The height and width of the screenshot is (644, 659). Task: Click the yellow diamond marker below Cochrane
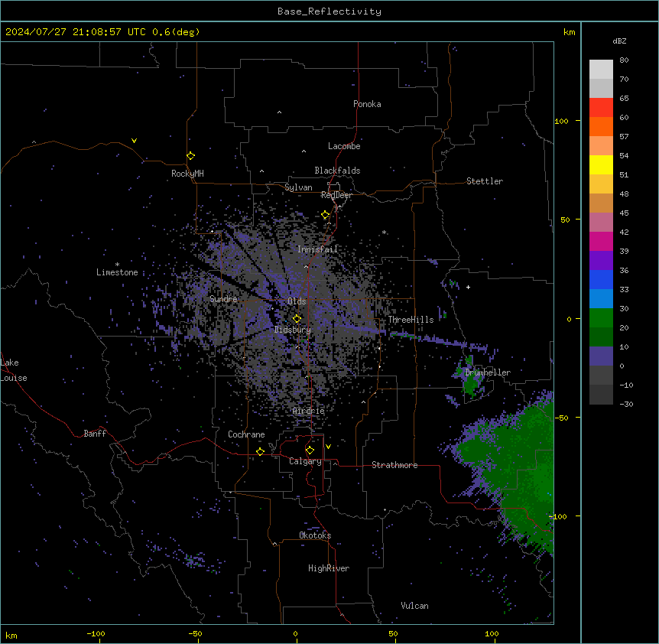pos(260,451)
